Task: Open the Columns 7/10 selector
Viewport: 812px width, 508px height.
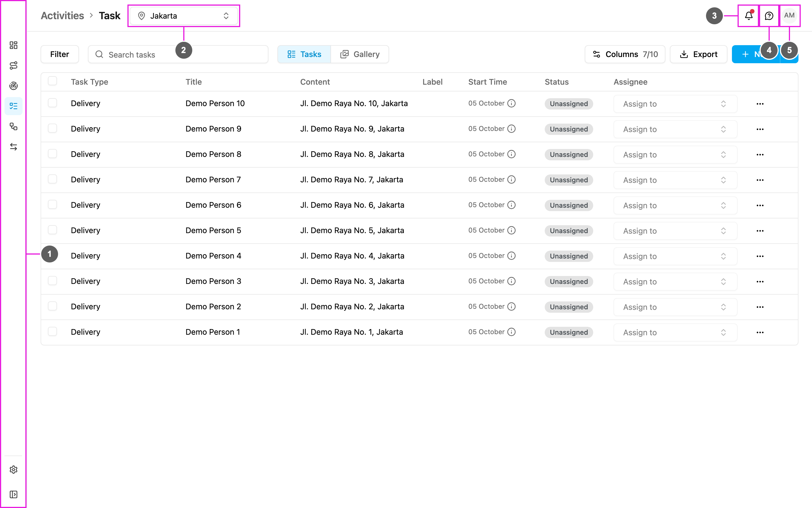Action: pyautogui.click(x=625, y=54)
